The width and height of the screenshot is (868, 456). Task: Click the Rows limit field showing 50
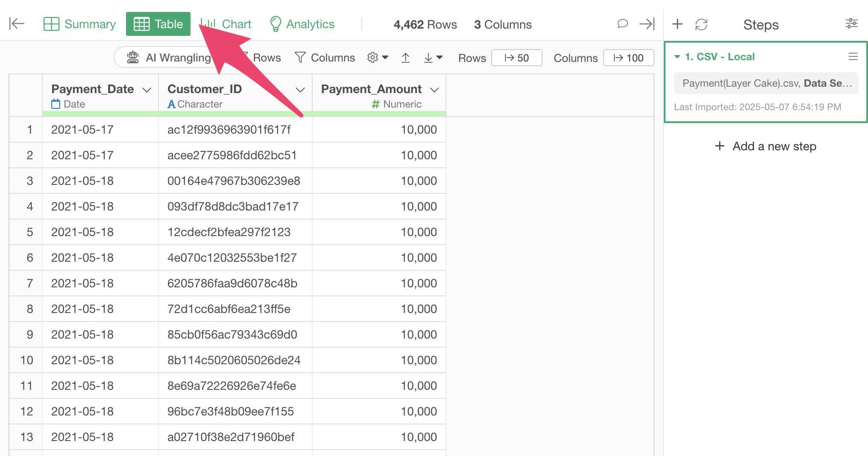[x=516, y=58]
